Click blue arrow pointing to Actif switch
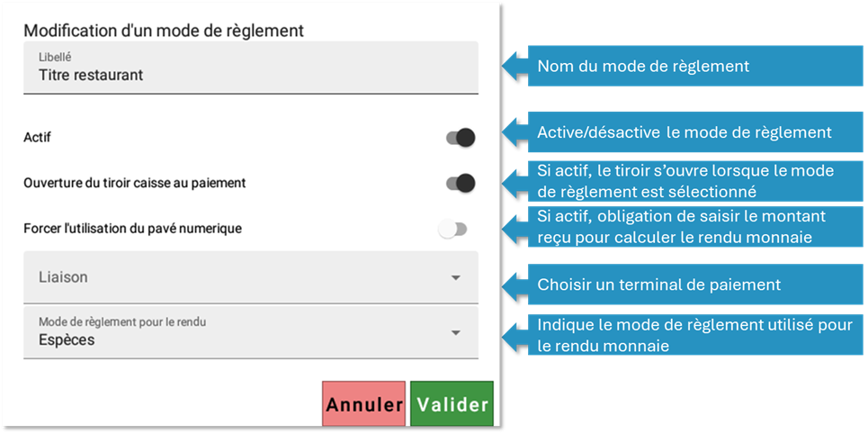The width and height of the screenshot is (868, 434). [511, 132]
